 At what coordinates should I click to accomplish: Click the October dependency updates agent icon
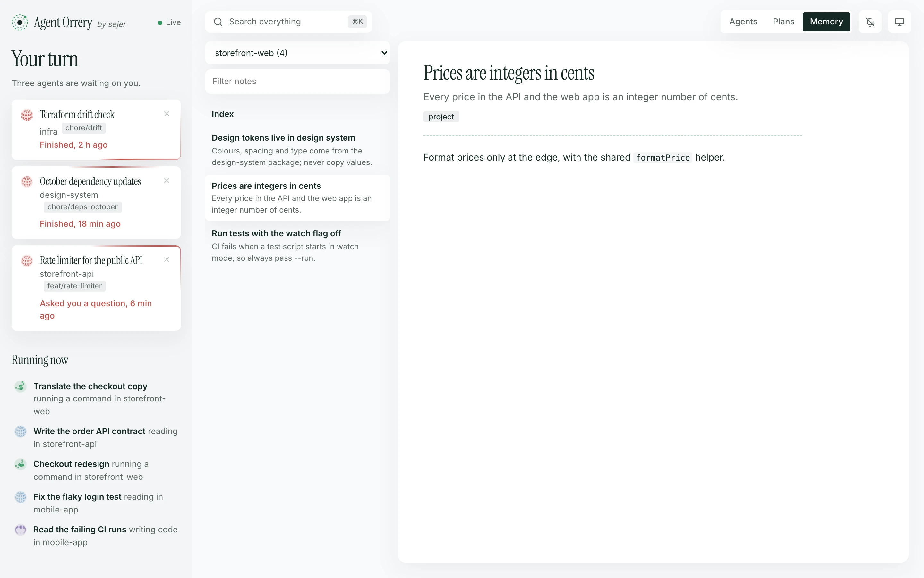tap(27, 181)
